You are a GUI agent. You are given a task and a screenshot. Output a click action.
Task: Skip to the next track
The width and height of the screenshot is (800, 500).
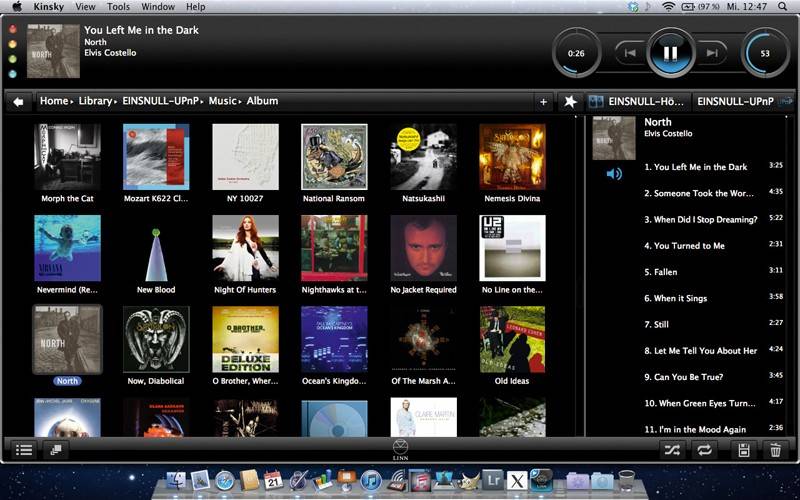(x=711, y=53)
